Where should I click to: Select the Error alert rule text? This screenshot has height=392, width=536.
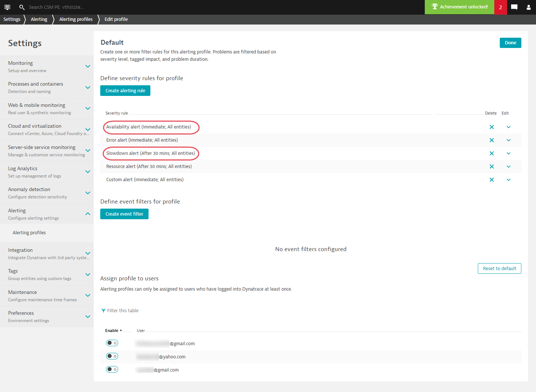click(142, 140)
